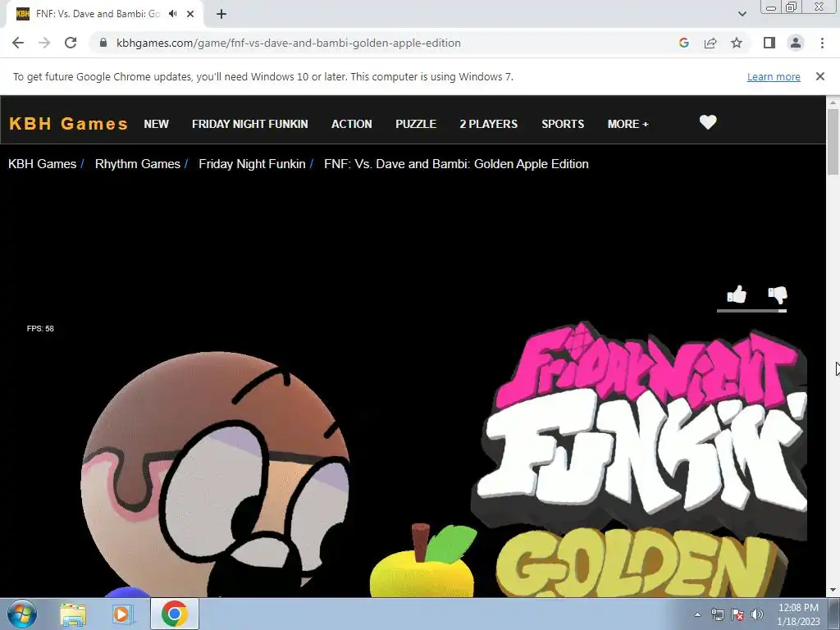Viewport: 840px width, 630px height.
Task: Click the scrollbar down arrow
Action: 833,591
